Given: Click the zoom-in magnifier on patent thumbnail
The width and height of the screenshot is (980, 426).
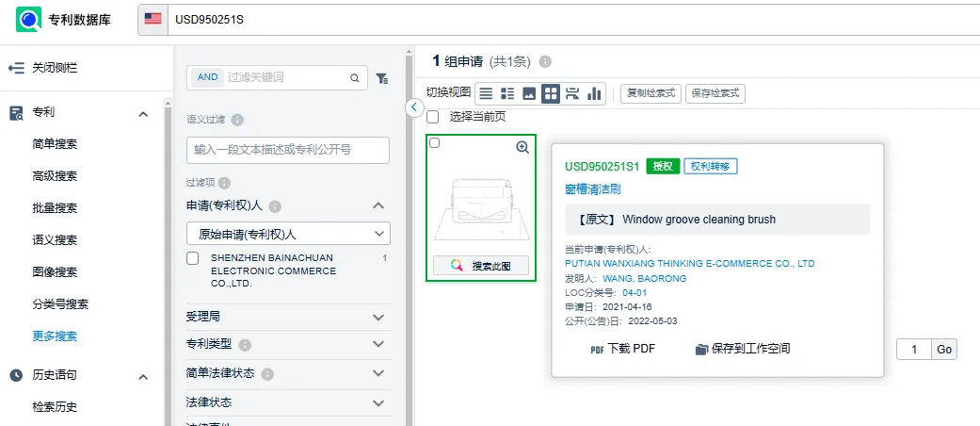Looking at the screenshot, I should tap(522, 147).
